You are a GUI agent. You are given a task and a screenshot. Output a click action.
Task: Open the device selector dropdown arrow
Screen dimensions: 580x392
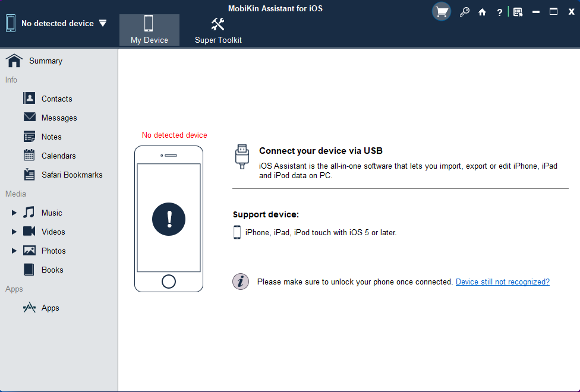point(103,23)
